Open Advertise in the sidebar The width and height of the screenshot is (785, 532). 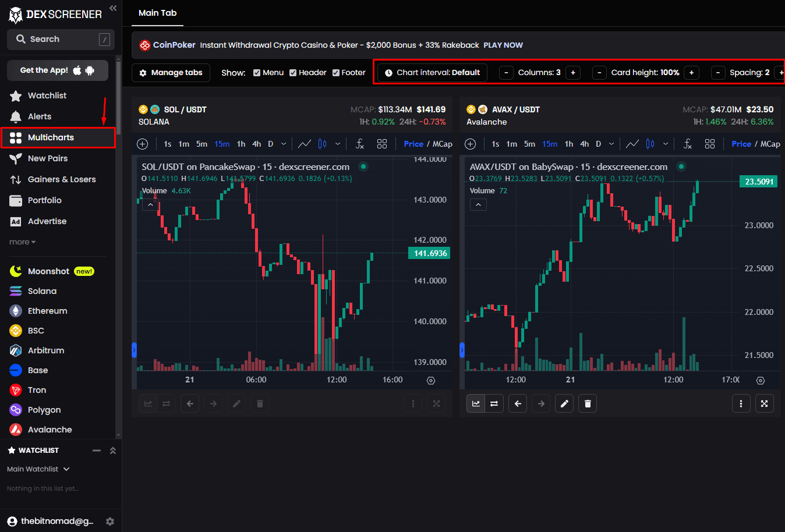click(x=38, y=221)
